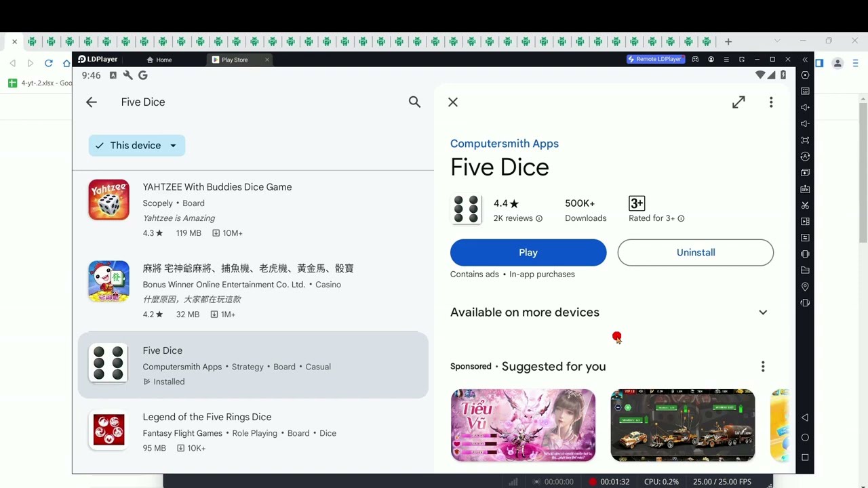
Task: Open the browser tab search chevron
Action: point(777,41)
